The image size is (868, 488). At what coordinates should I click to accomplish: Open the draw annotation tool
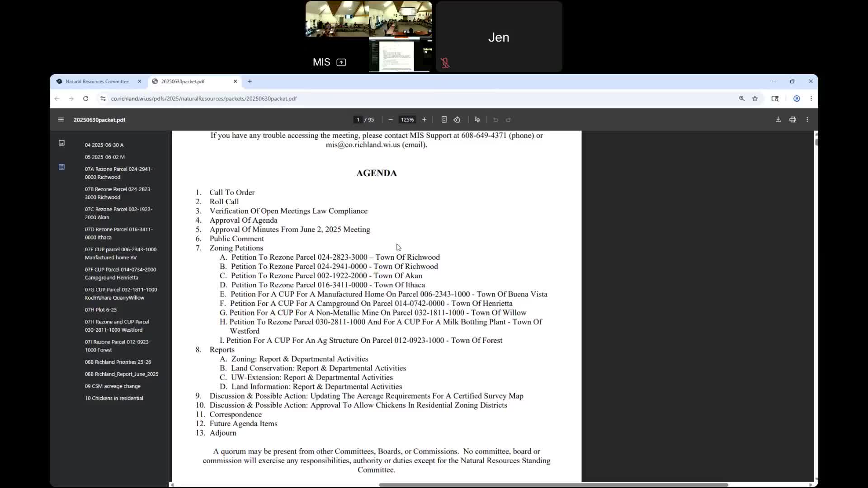[x=477, y=120]
